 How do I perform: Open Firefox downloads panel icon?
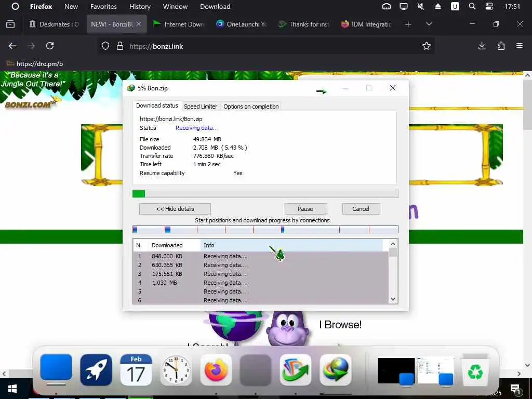click(x=482, y=46)
